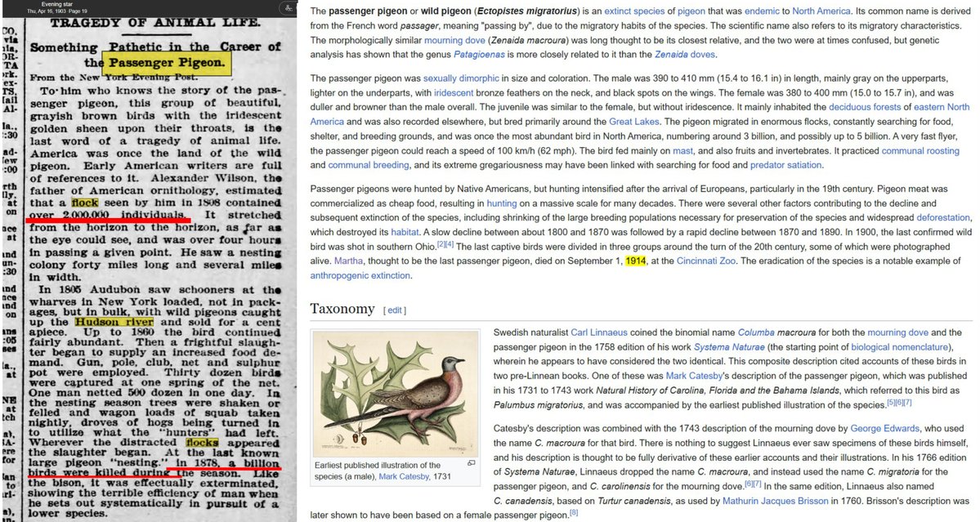The height and width of the screenshot is (522, 980).
Task: Open the 'habitat' link
Action: (x=405, y=232)
